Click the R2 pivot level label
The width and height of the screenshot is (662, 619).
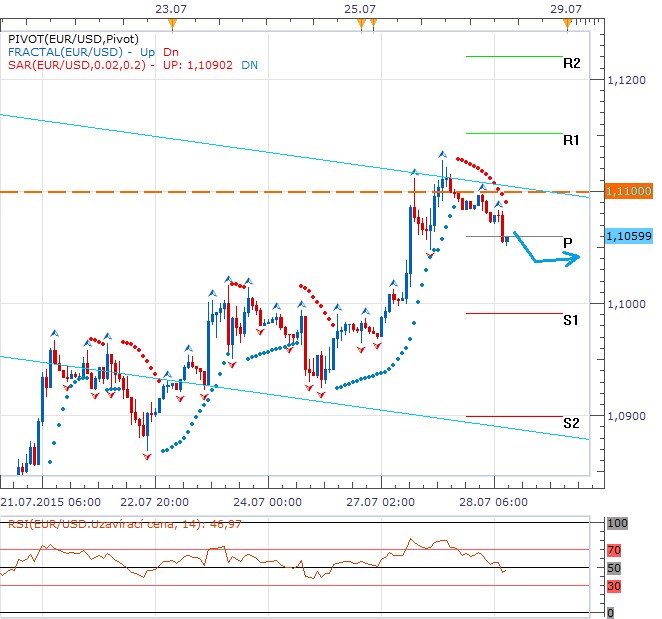point(572,63)
